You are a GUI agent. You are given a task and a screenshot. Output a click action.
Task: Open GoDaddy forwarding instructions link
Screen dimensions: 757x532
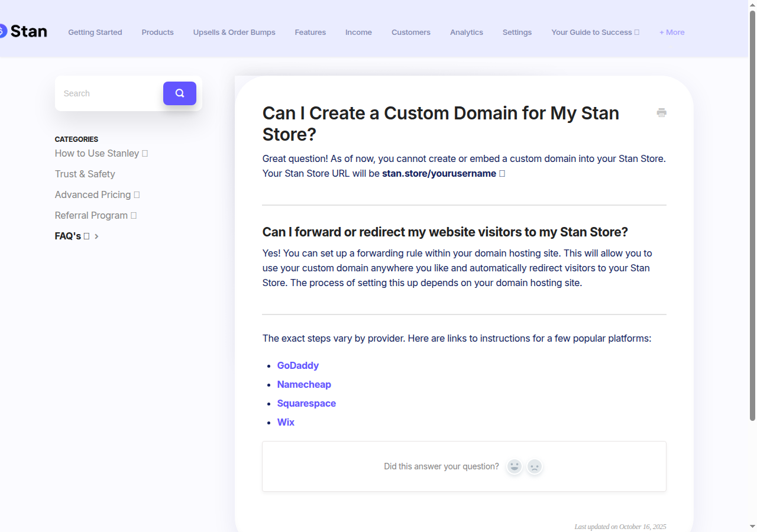298,365
